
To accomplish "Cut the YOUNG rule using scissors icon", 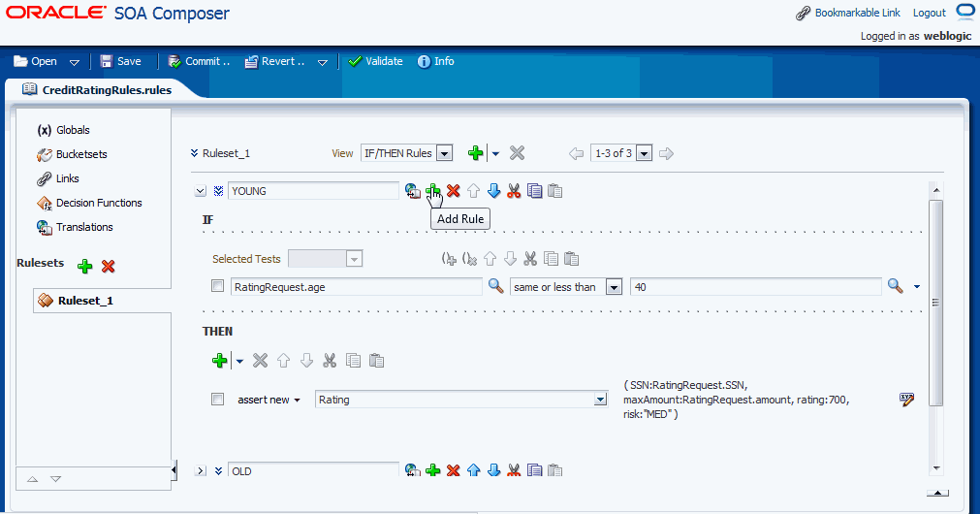I will (x=514, y=191).
